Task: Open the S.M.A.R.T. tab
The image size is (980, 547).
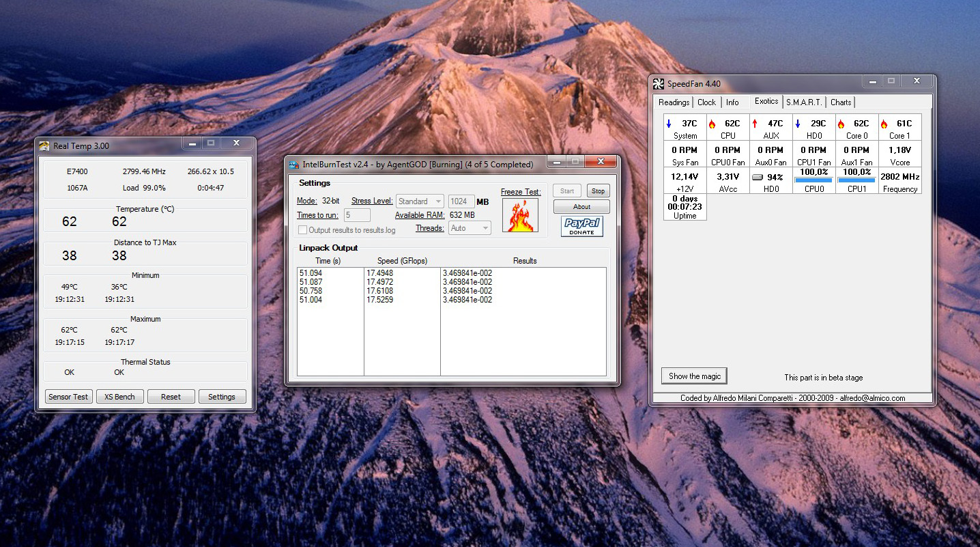Action: coord(804,102)
